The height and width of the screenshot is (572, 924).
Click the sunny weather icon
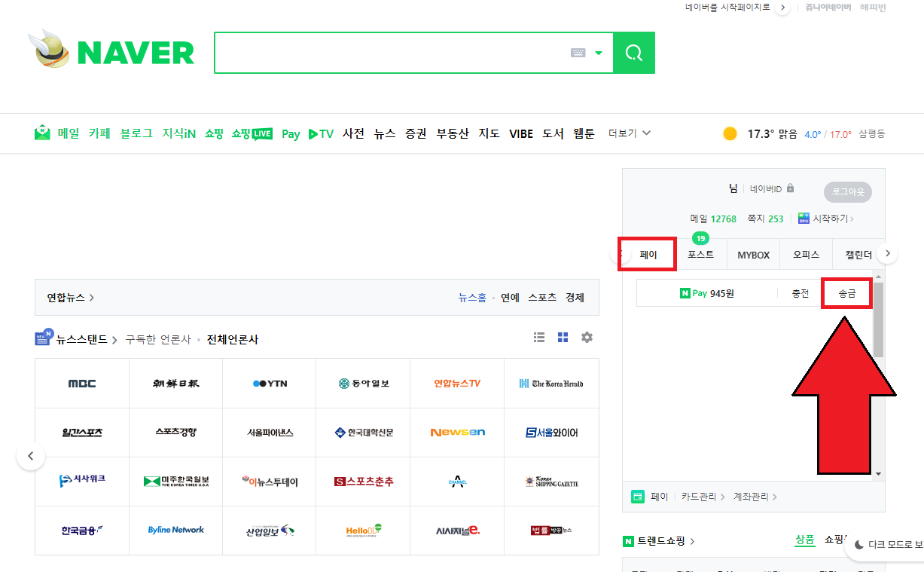[x=730, y=133]
